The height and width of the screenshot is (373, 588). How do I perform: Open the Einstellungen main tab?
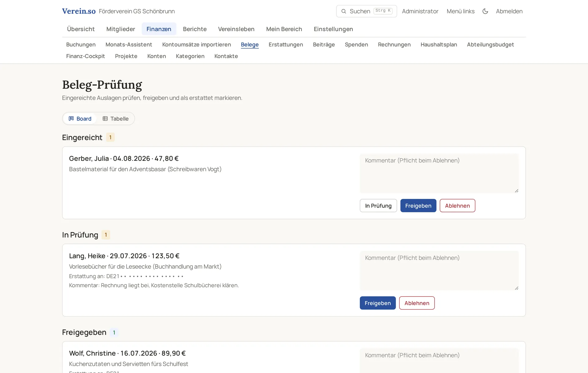(333, 29)
